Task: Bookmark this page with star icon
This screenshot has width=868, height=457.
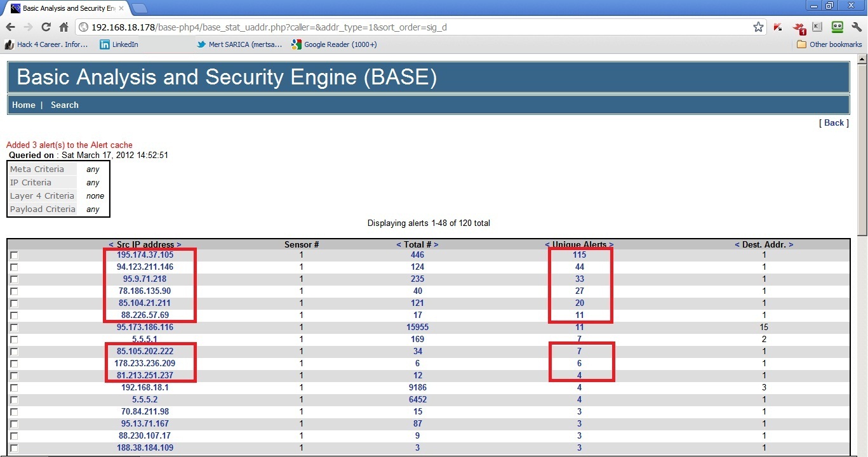Action: point(758,27)
